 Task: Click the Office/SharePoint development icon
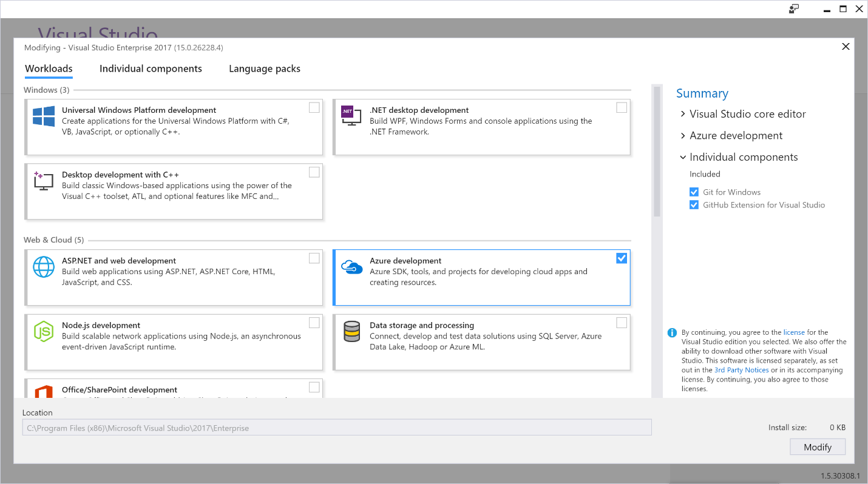(44, 392)
